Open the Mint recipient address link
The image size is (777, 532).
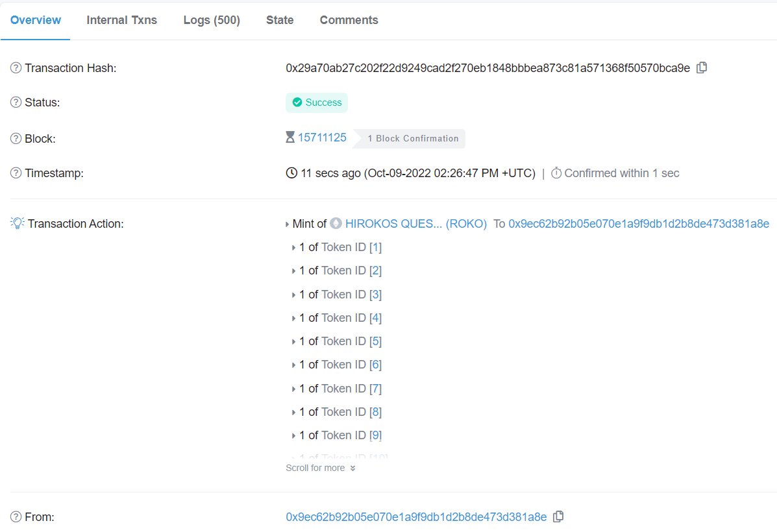(x=639, y=224)
